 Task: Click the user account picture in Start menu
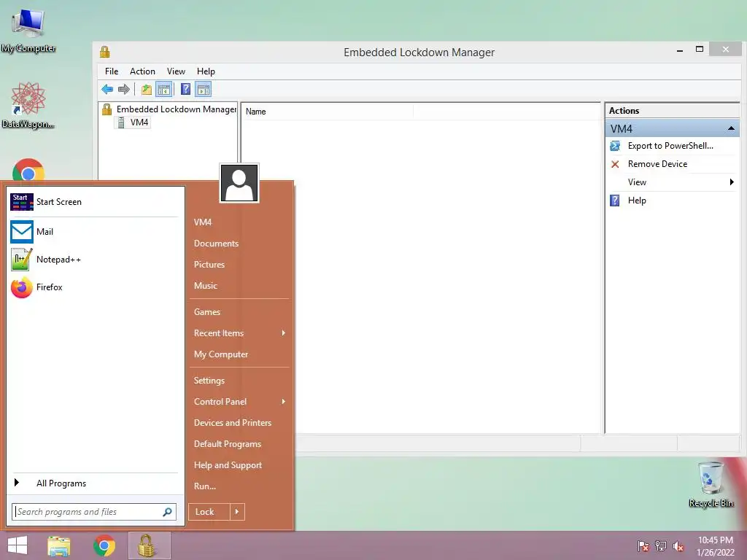[x=239, y=183]
